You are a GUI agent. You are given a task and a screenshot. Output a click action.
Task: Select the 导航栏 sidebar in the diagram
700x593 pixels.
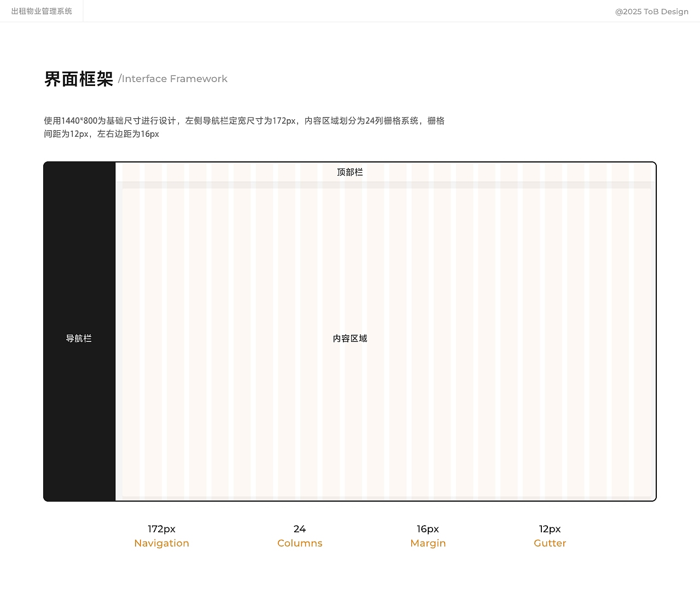click(79, 338)
